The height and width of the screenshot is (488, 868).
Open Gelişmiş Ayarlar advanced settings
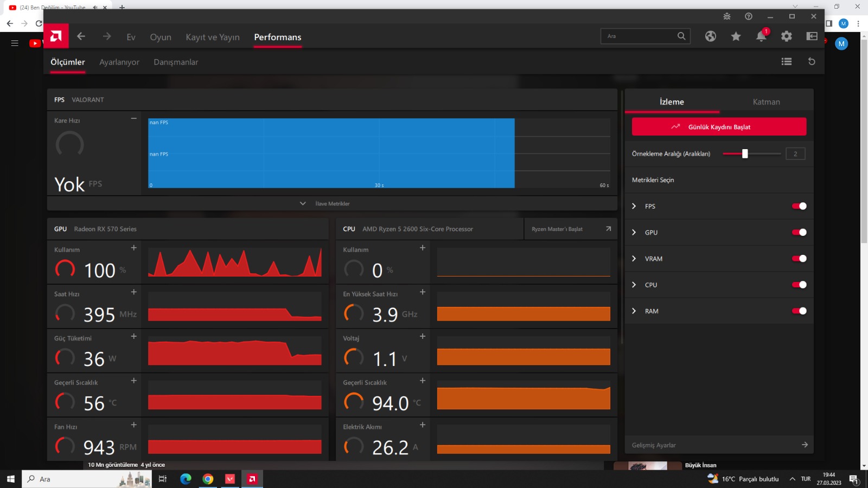click(x=719, y=445)
